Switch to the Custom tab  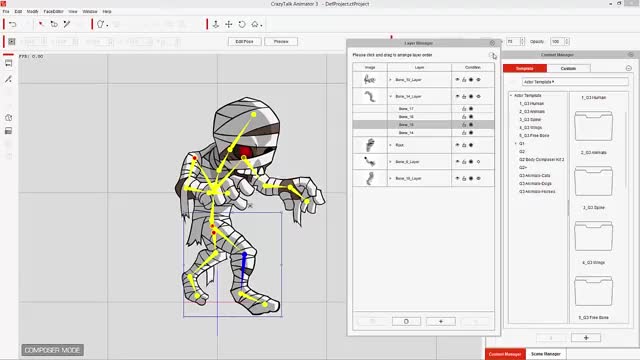coord(568,68)
